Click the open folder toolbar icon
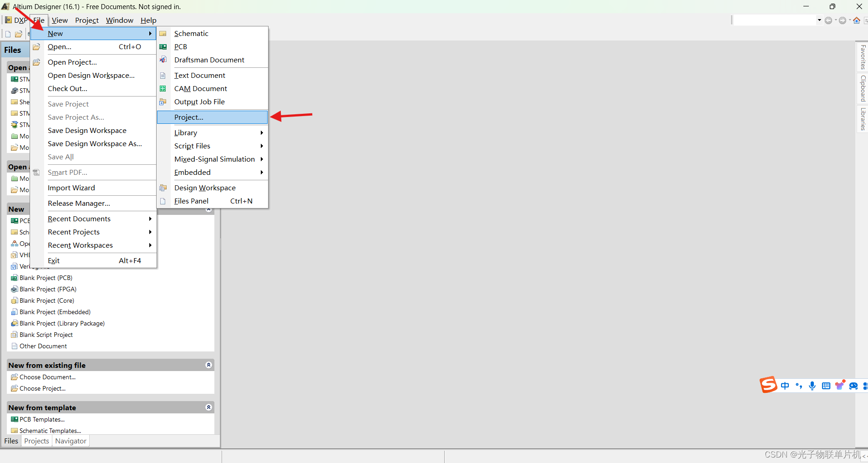Image resolution: width=868 pixels, height=463 pixels. point(19,34)
